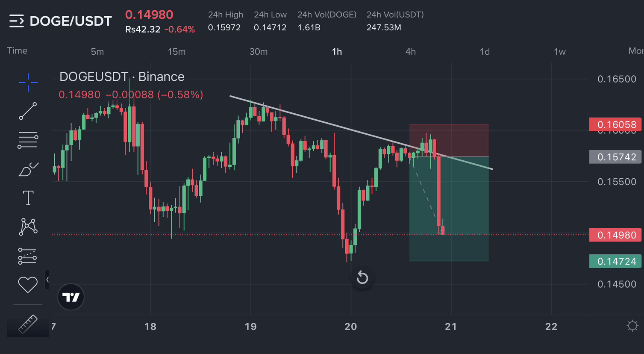Select the trend line drawing tool

[28, 111]
